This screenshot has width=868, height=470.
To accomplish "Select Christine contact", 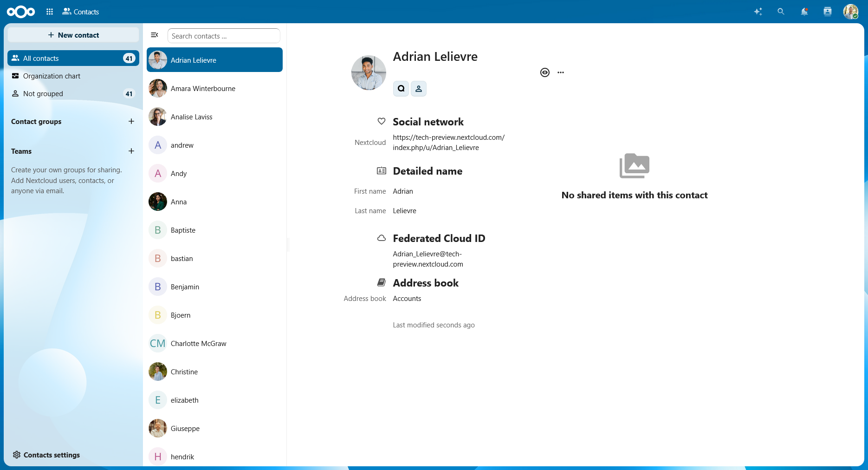I will point(214,372).
